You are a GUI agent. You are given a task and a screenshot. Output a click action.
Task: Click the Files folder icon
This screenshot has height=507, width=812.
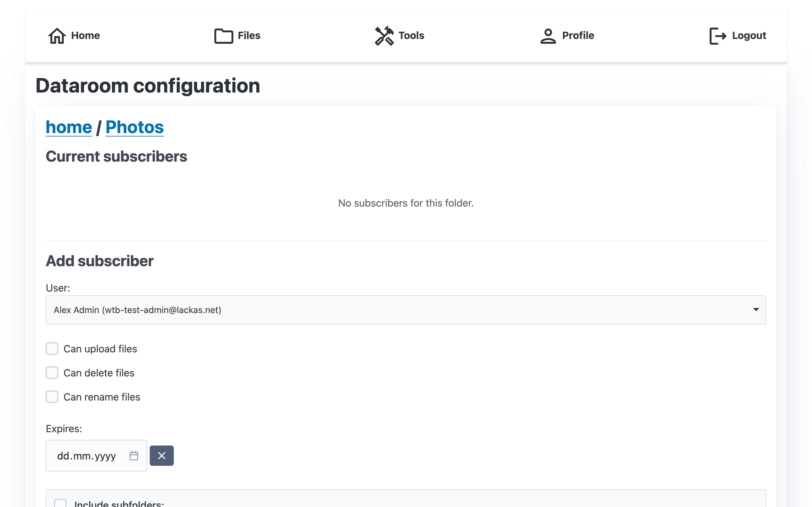pos(224,35)
